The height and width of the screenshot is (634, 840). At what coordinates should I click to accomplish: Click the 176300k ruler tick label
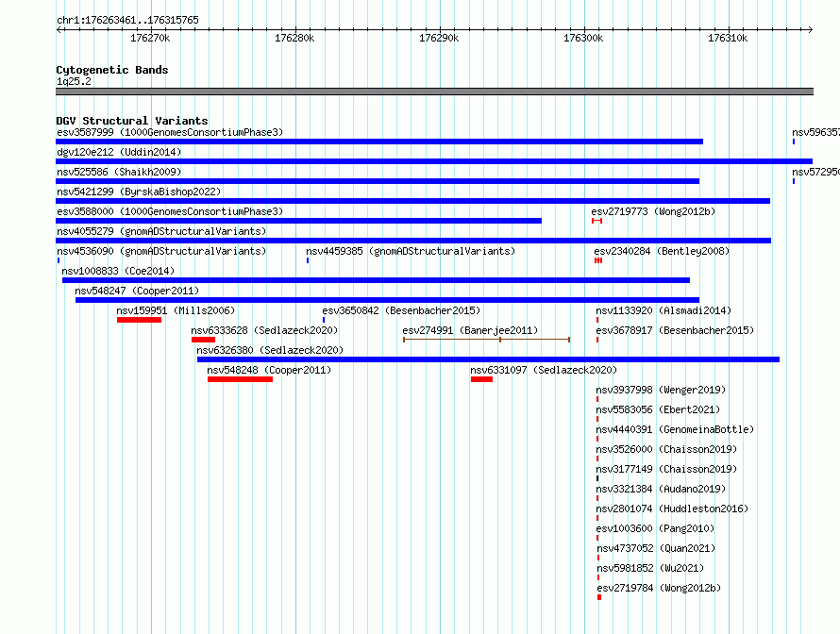point(583,38)
